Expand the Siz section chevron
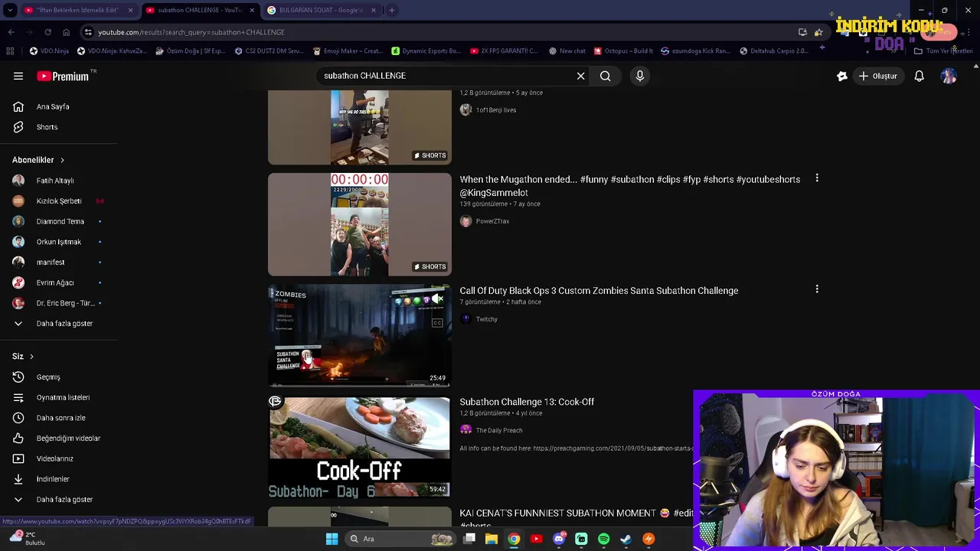Image resolution: width=980 pixels, height=551 pixels. click(x=31, y=357)
